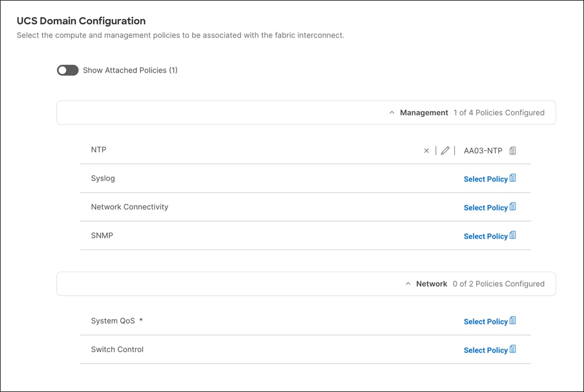
Task: Enable the Show Attached Policies toggle
Action: (67, 70)
